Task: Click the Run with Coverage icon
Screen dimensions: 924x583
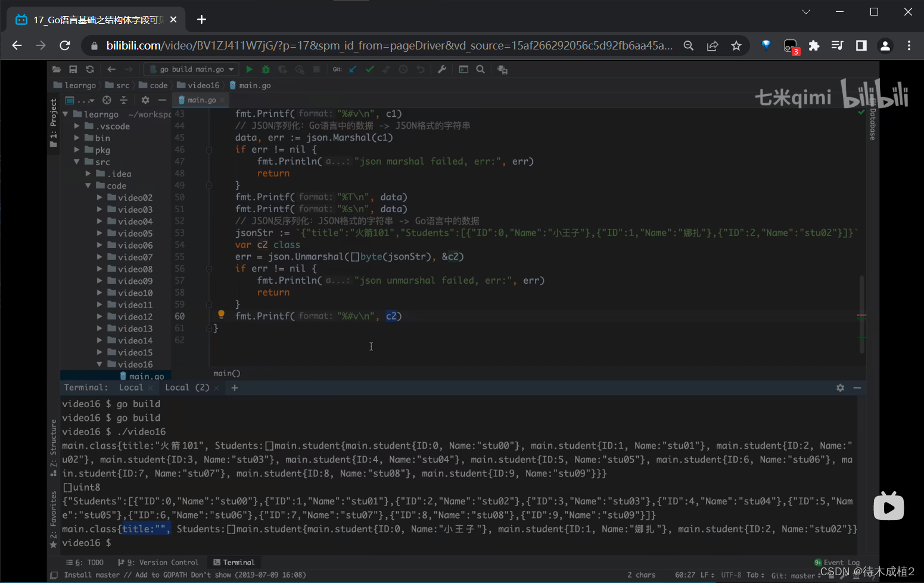Action: pos(282,70)
